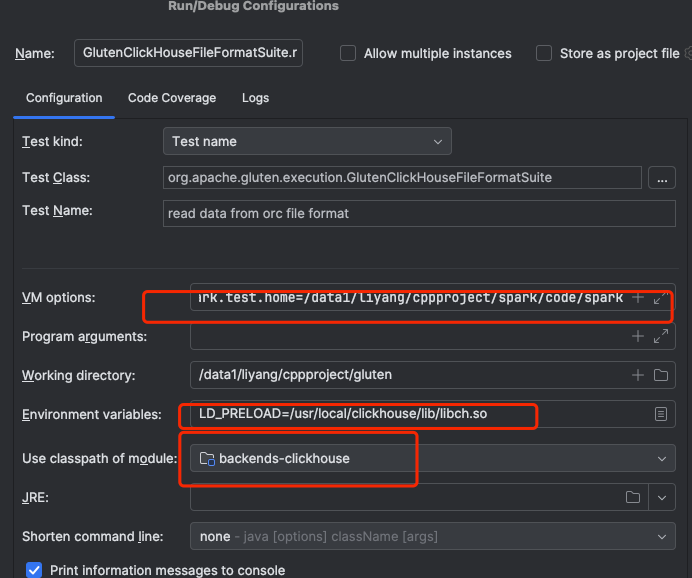Switch to the Configuration tab
Screen dimensions: 692x578
coord(64,98)
